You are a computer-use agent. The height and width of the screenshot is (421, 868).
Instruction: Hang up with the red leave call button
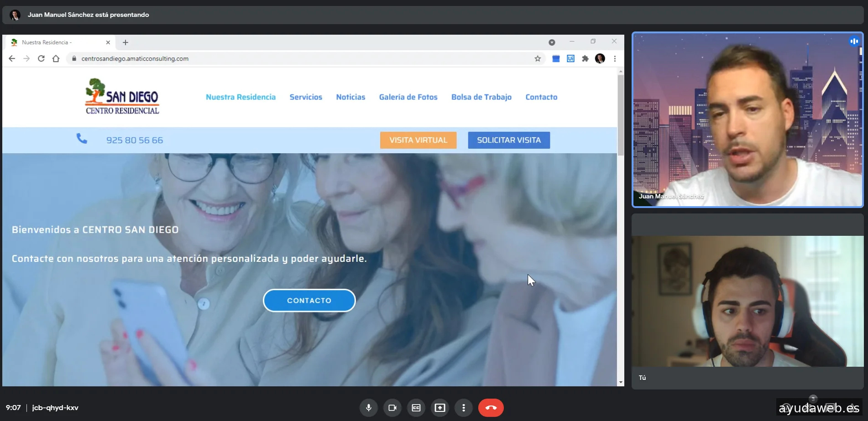(491, 408)
